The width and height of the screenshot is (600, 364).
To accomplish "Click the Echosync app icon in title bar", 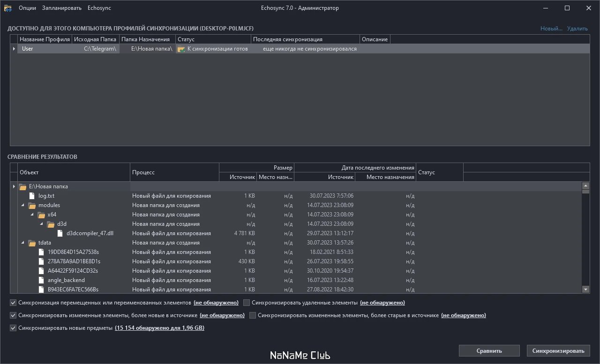I will (8, 8).
